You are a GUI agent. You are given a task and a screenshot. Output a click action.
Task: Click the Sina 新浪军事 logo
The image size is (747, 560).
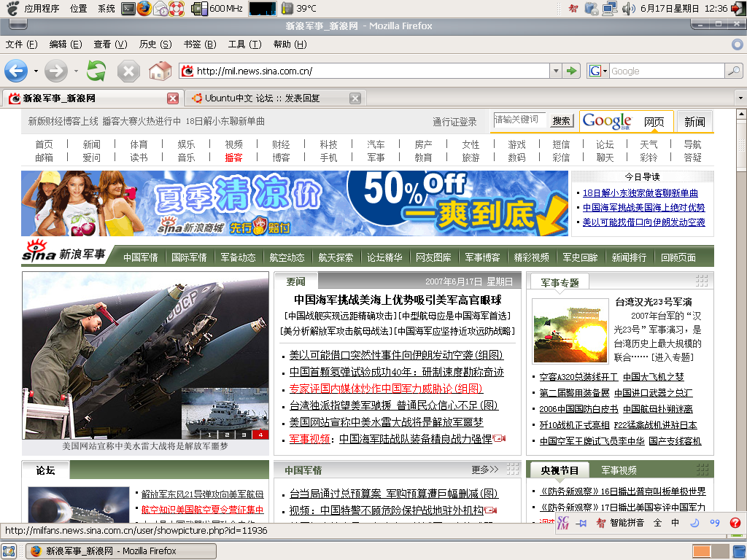point(64,252)
